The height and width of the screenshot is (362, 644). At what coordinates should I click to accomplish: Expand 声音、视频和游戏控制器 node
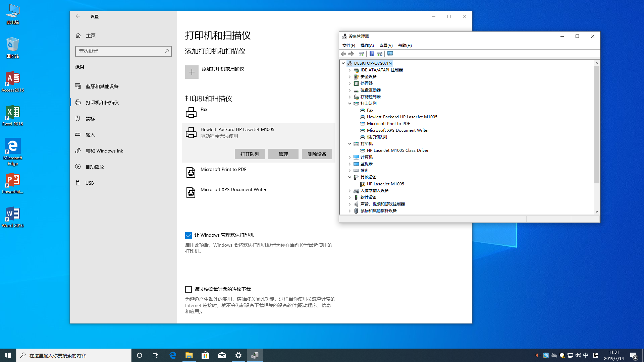coord(350,204)
